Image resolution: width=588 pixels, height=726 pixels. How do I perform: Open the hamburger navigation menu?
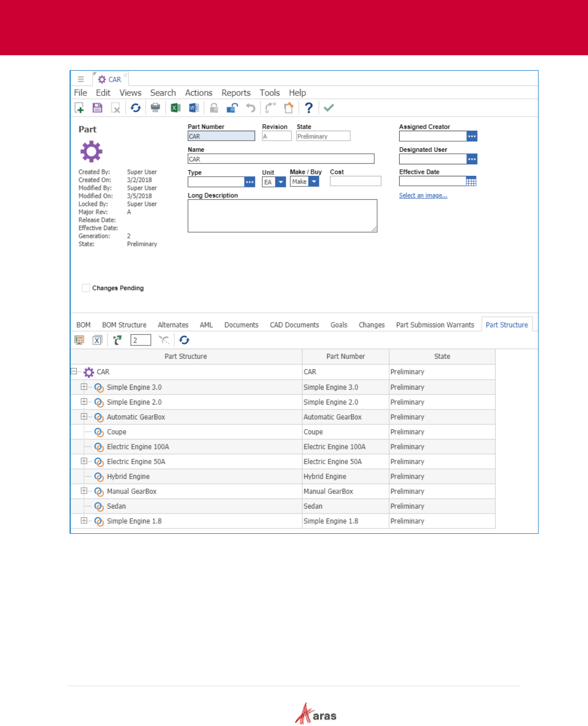pos(81,79)
